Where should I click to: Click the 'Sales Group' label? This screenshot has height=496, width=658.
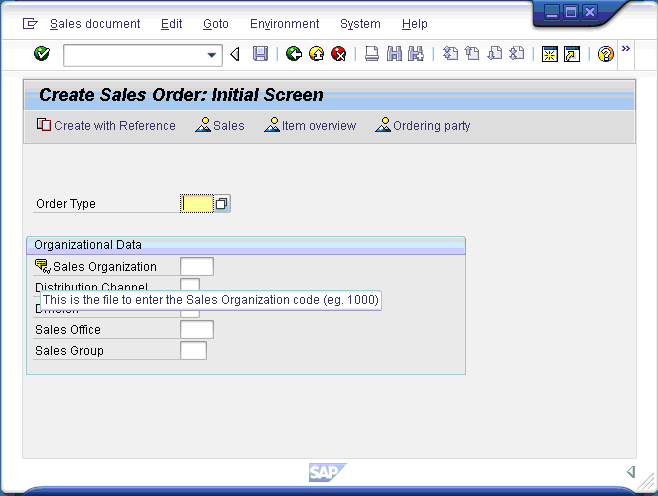69,351
